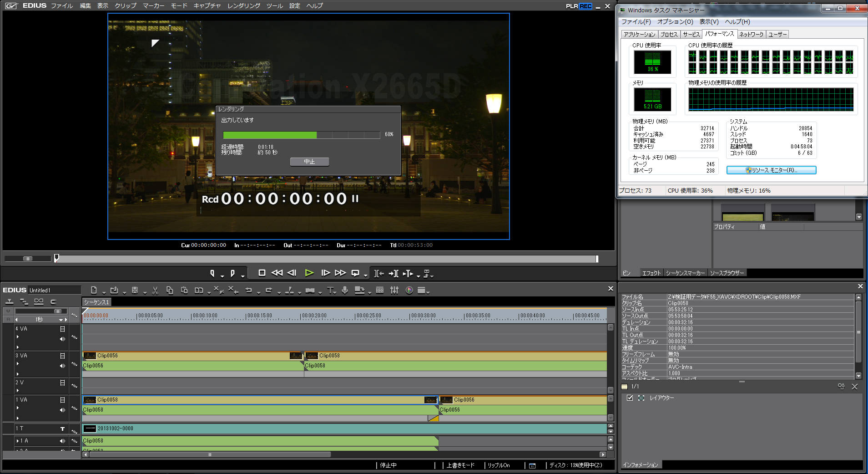
Task: Open dropdown arrow next to New Sequence icon
Action: point(104,293)
